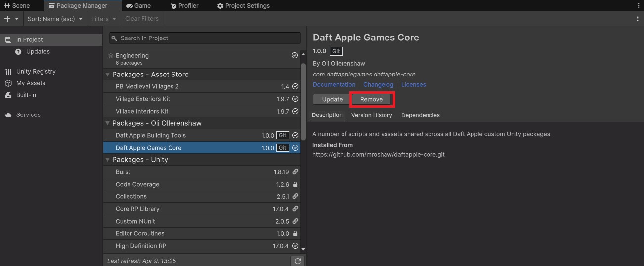Image resolution: width=644 pixels, height=266 pixels.
Task: Click checkmark icon on Village Interiors Kit
Action: pyautogui.click(x=295, y=111)
